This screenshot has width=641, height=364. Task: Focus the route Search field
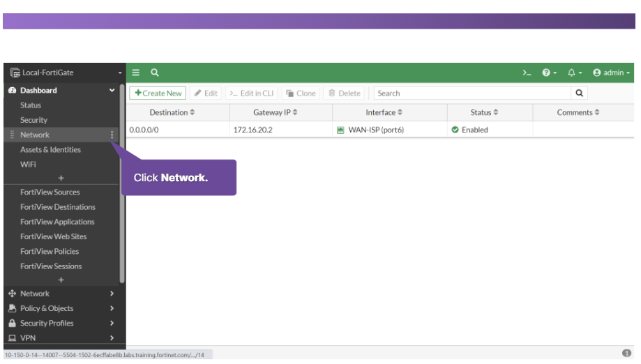[472, 93]
